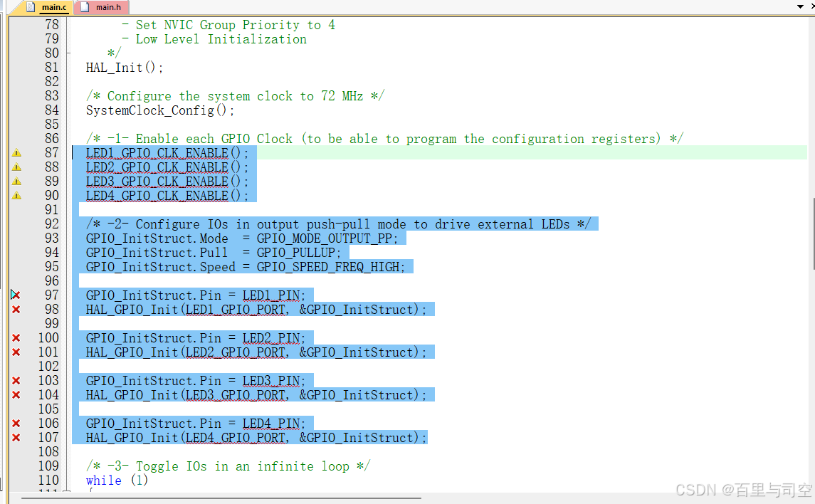Viewport: 815px width, 504px height.
Task: Click the error X icon on line 107
Action: 16,438
